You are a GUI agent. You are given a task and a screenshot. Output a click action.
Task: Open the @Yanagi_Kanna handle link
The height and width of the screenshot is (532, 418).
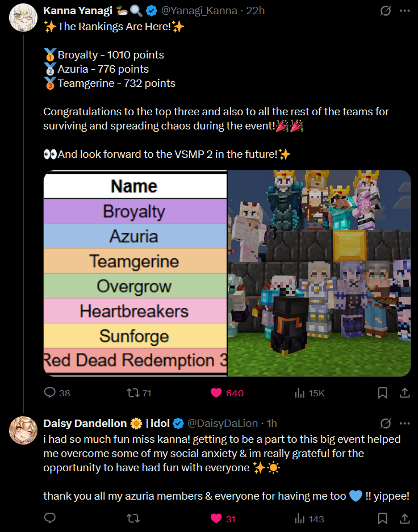click(199, 11)
